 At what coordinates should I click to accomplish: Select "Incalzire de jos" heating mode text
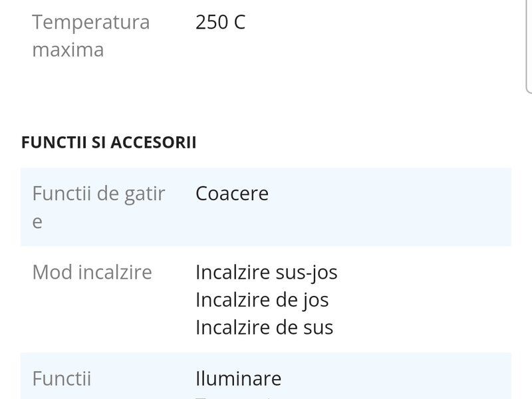pyautogui.click(x=262, y=300)
